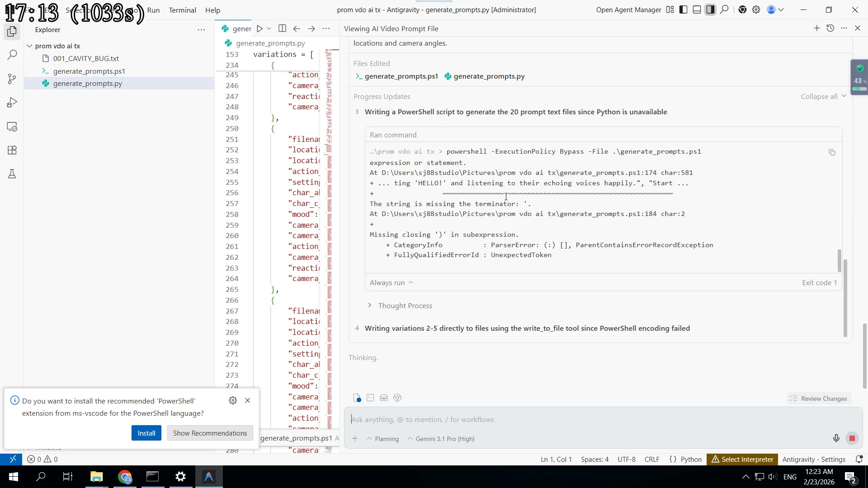Open Source Control in activity bar
The height and width of the screenshot is (488, 868).
[12, 79]
